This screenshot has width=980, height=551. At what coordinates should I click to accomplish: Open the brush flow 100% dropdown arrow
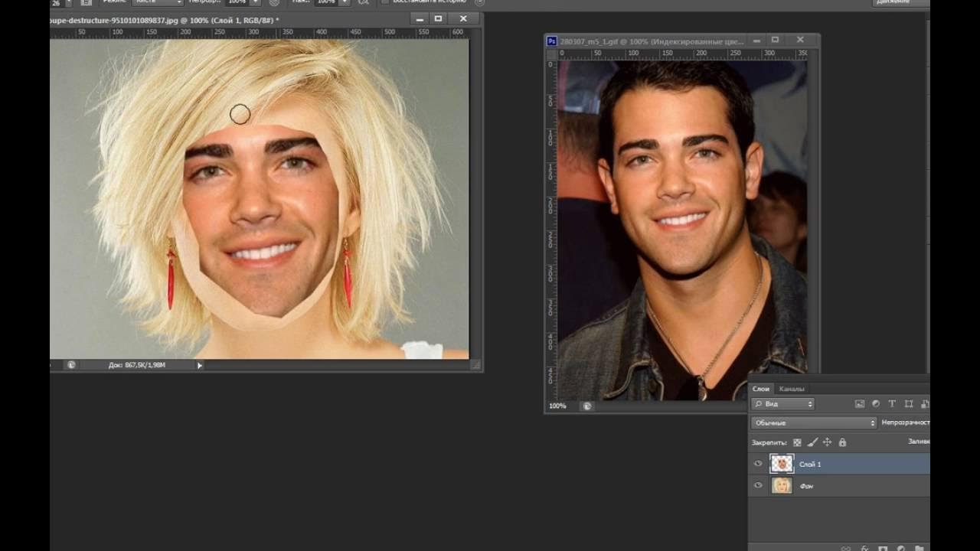point(344,2)
